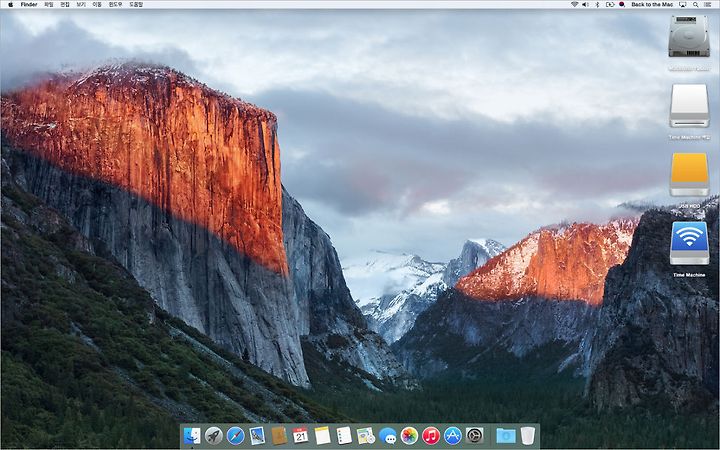The height and width of the screenshot is (450, 720).
Task: Open the 파일 (File) menu
Action: tap(49, 4)
